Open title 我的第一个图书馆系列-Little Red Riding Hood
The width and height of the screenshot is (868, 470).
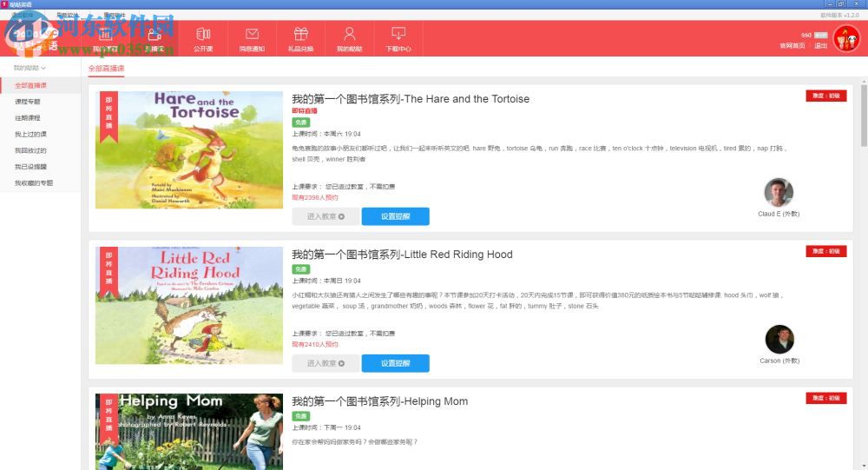pos(402,255)
